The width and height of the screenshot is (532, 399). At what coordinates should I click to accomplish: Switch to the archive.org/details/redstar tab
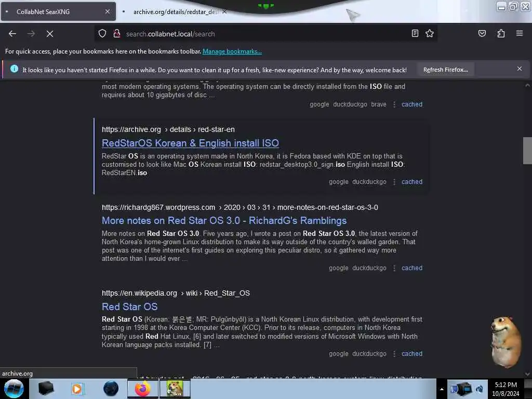[x=175, y=12]
